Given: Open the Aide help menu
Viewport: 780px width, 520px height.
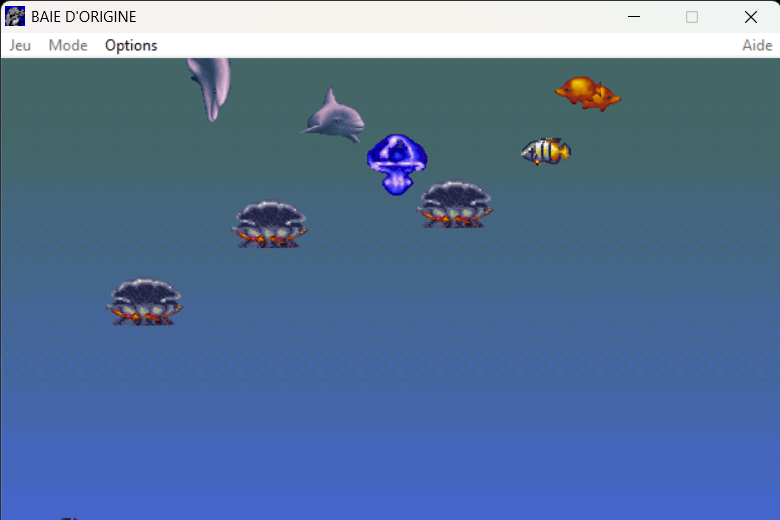Looking at the screenshot, I should [756, 45].
